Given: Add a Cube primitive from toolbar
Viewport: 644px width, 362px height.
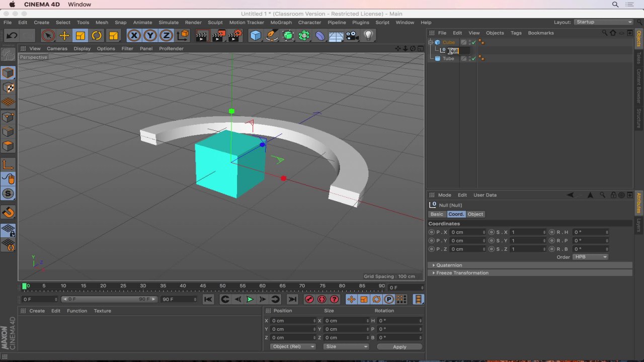Looking at the screenshot, I should pyautogui.click(x=256, y=35).
